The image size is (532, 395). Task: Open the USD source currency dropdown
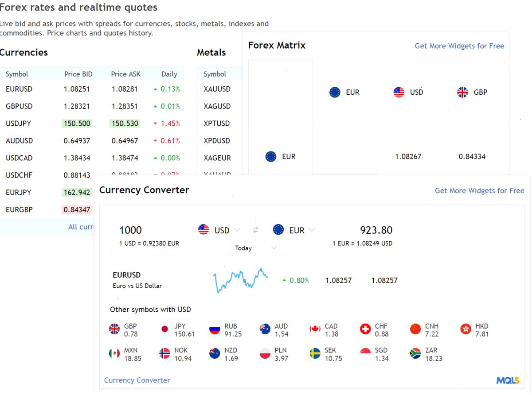pyautogui.click(x=219, y=230)
